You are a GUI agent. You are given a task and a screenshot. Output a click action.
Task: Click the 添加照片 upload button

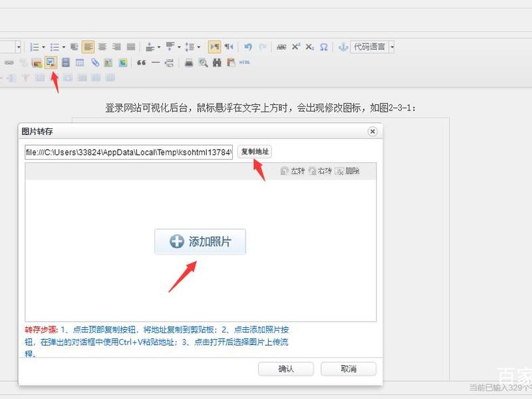coord(200,241)
